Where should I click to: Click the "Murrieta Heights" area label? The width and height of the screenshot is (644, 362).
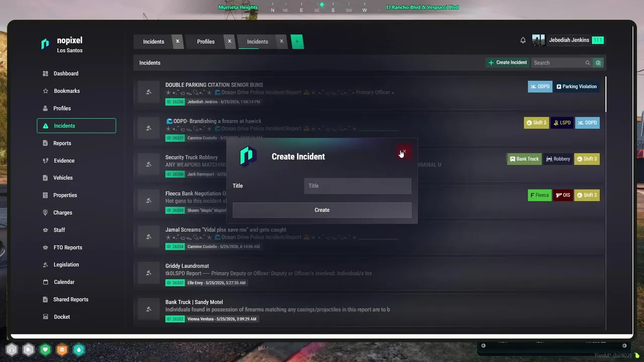tap(238, 8)
